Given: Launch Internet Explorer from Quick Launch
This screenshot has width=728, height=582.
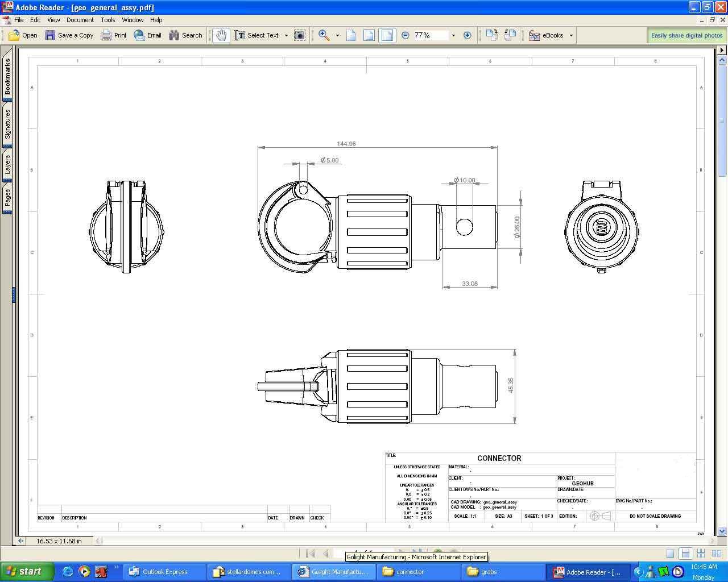Looking at the screenshot, I should pyautogui.click(x=68, y=572).
